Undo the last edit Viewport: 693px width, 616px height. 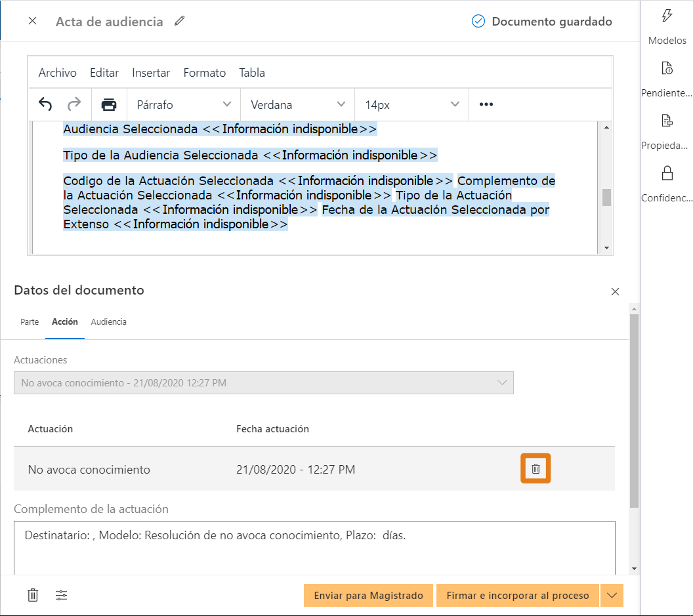tap(45, 104)
